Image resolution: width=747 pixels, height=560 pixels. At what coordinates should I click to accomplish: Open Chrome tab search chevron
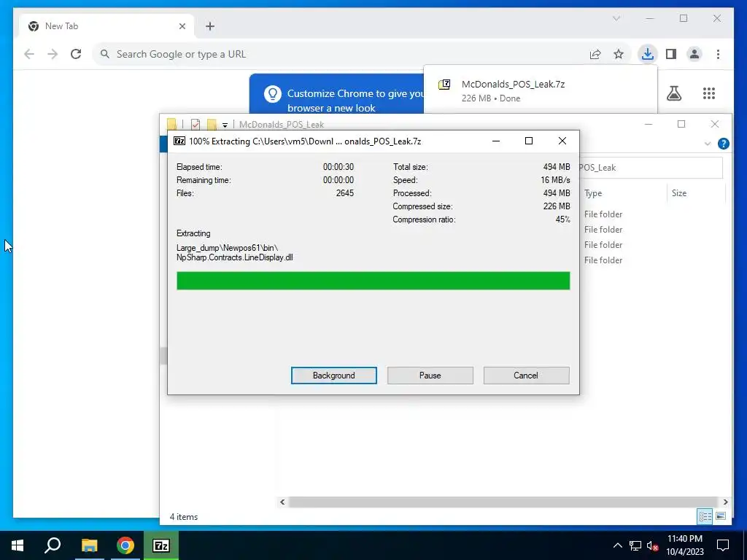click(x=616, y=18)
